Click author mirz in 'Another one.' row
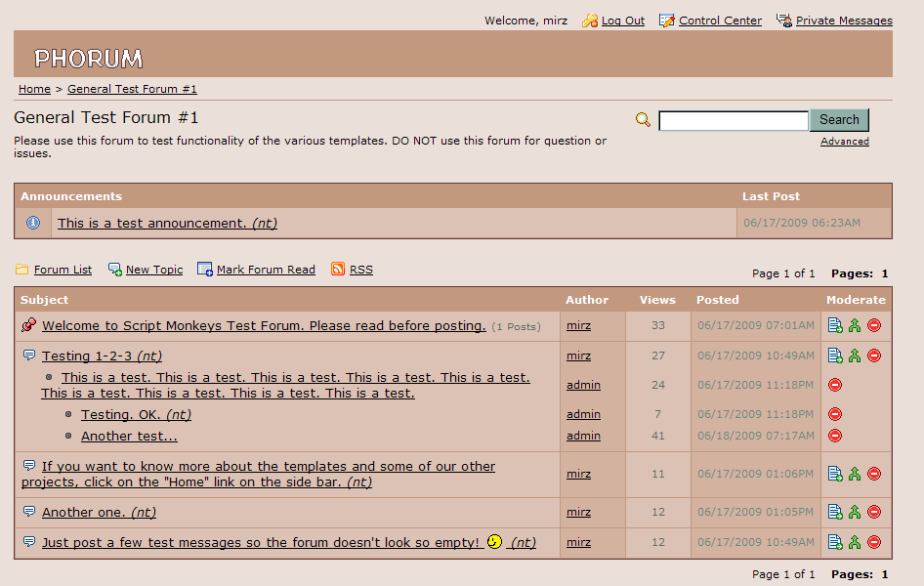This screenshot has width=924, height=586. [x=578, y=512]
